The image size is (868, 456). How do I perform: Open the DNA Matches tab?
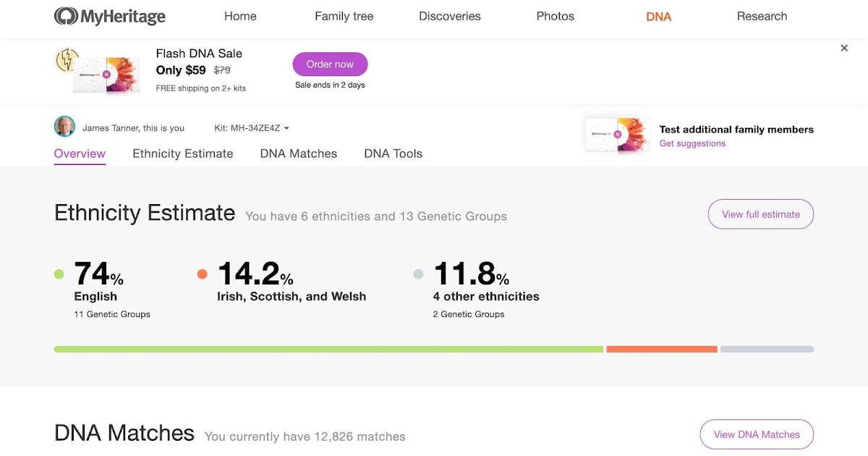click(298, 153)
